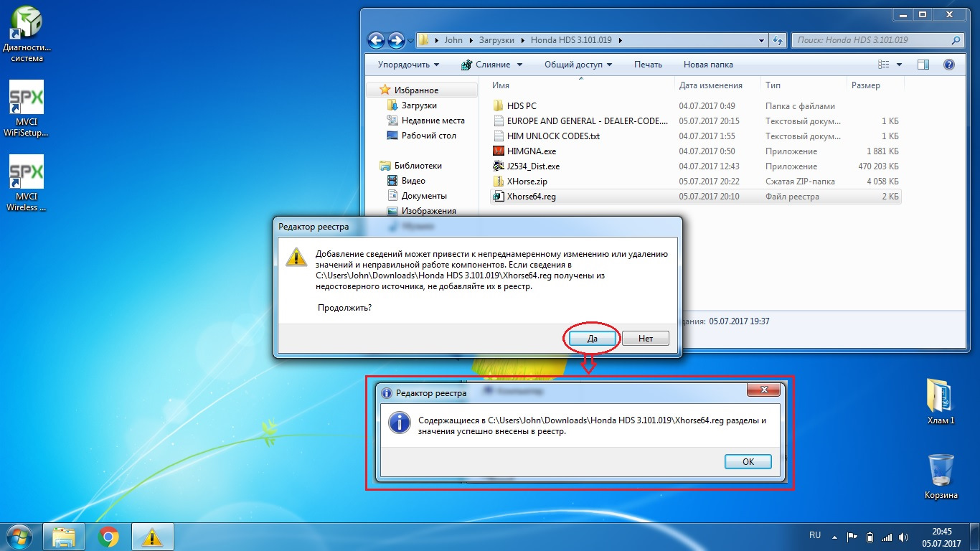Open the MVCI Wireless desktop shortcut

click(x=27, y=183)
